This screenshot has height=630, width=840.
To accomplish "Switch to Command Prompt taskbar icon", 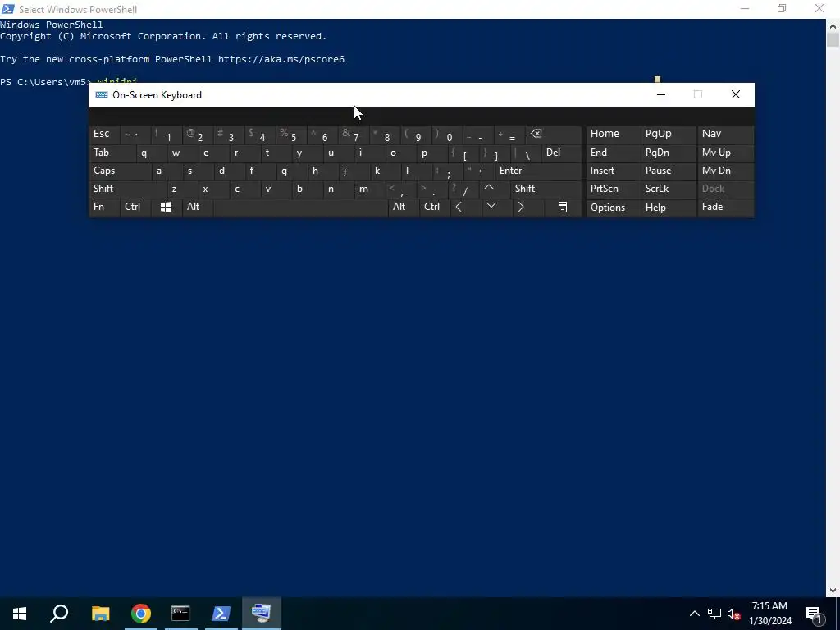I will 180,614.
